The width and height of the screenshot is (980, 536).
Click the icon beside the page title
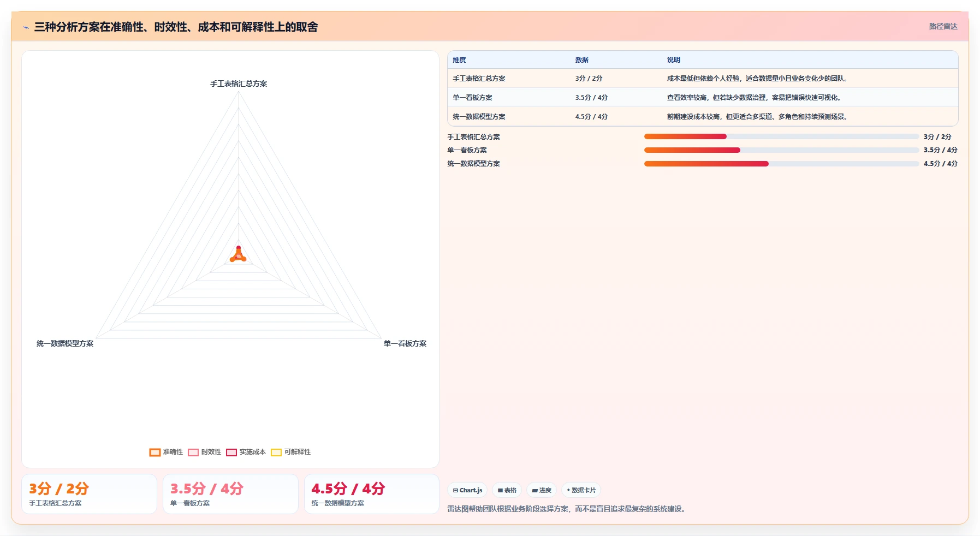point(26,27)
